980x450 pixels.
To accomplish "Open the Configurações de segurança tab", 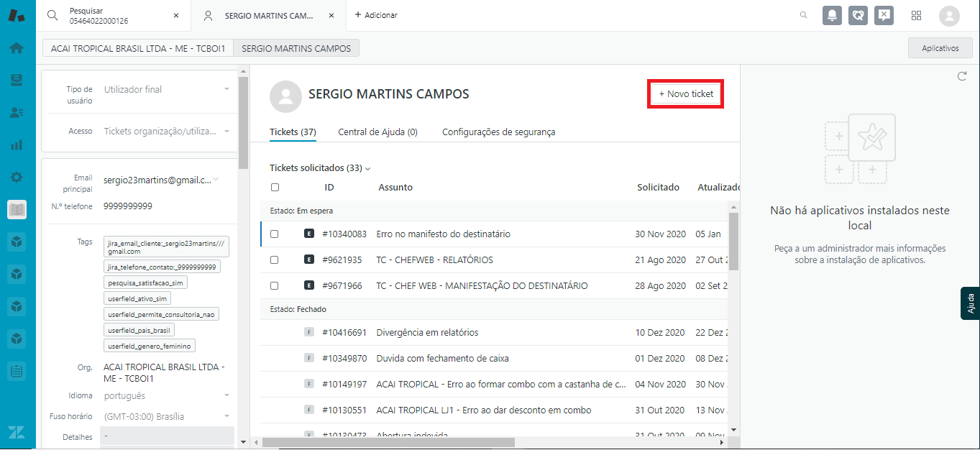I will (x=498, y=132).
